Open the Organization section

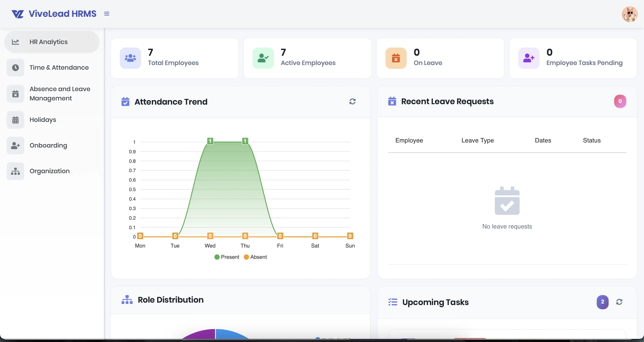52,171
